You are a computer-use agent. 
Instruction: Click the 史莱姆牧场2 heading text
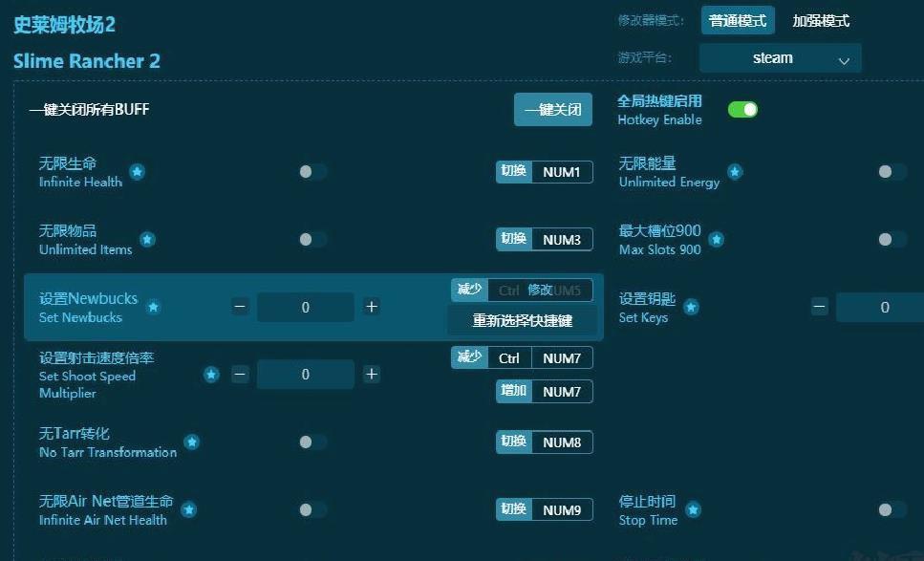[64, 25]
